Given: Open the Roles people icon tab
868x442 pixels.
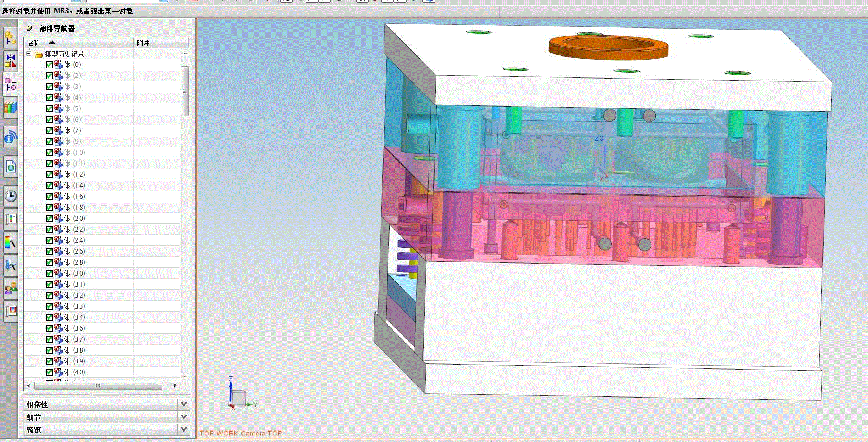Looking at the screenshot, I should tap(10, 288).
